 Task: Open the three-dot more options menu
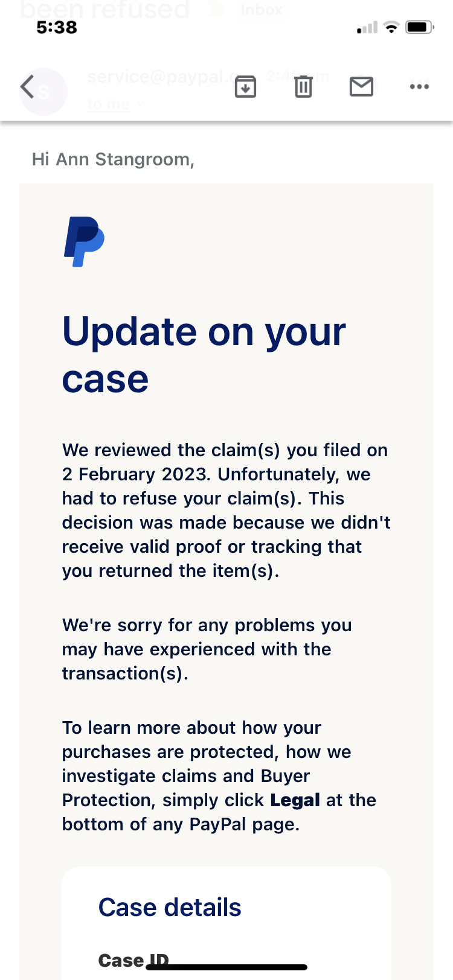[419, 87]
